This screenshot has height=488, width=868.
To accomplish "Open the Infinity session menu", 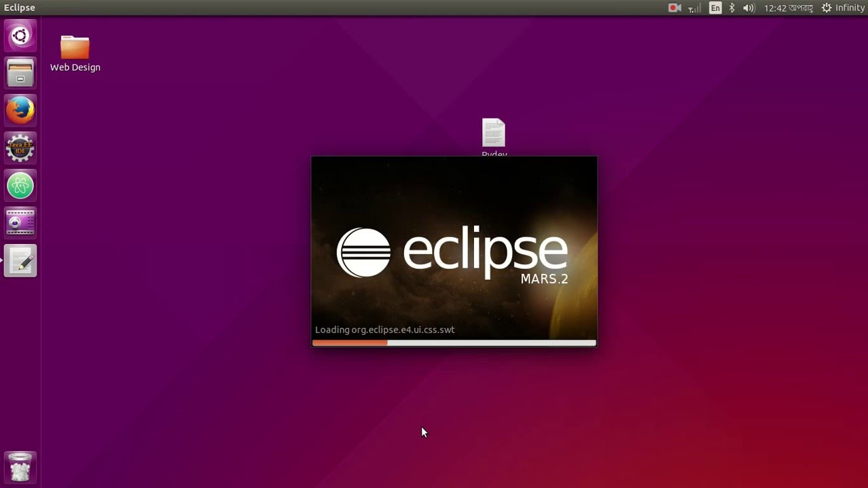I will 843,8.
